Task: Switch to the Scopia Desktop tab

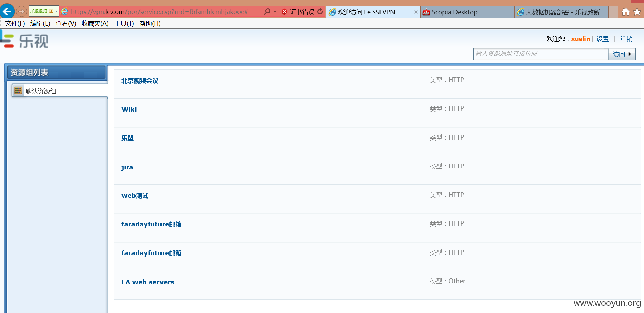Action: click(467, 12)
